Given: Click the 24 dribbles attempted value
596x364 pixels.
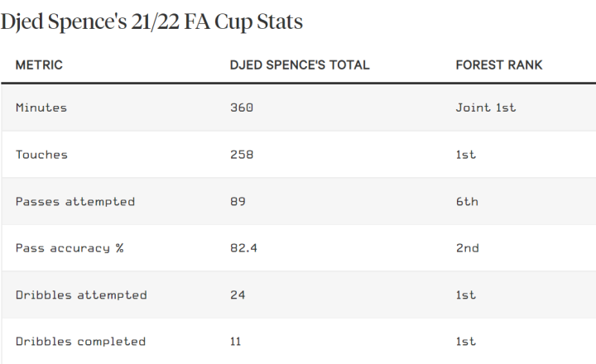Looking at the screenshot, I should pos(238,295).
